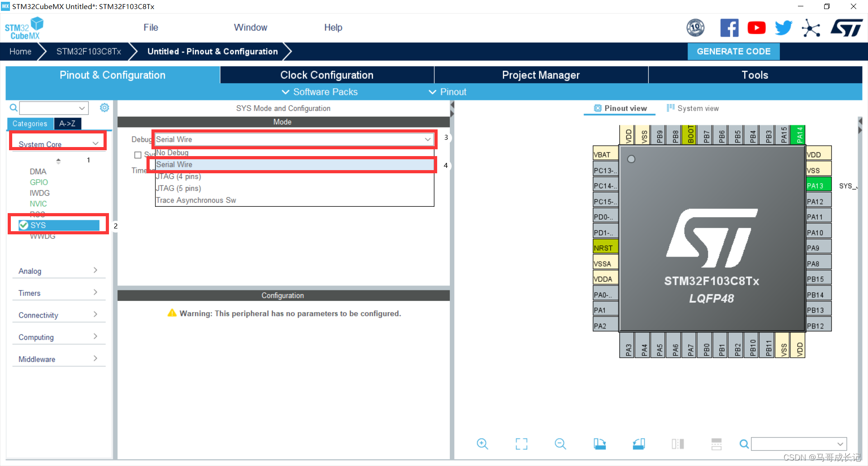
Task: Select IWDG in System Core list
Action: point(40,193)
